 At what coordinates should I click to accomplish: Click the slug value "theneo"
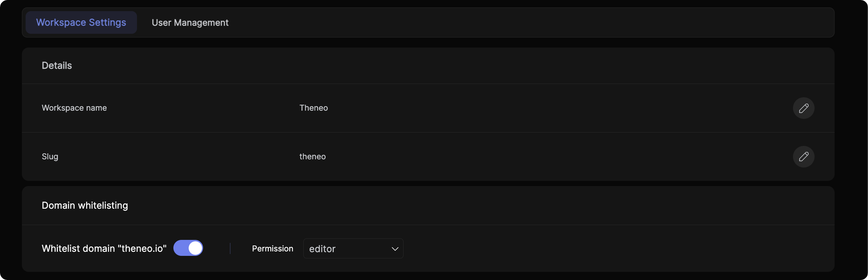point(313,157)
